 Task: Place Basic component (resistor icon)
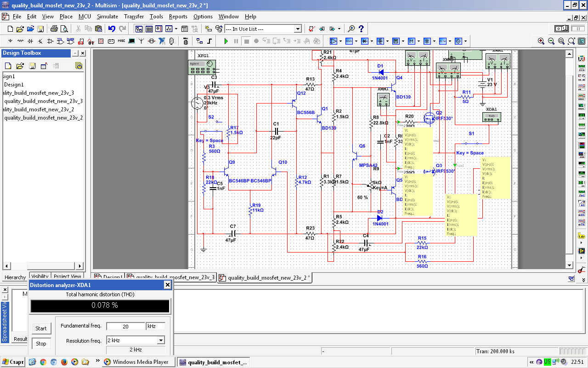click(20, 41)
